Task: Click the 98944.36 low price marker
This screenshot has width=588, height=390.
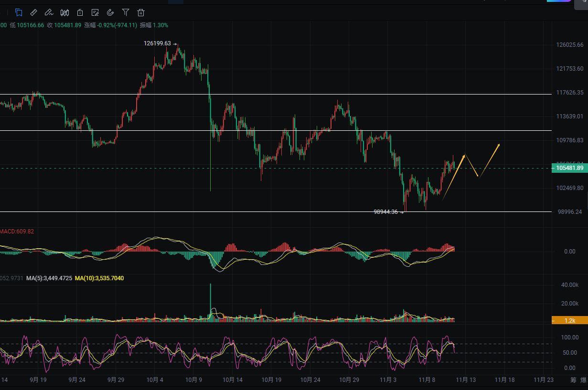Action: (385, 211)
